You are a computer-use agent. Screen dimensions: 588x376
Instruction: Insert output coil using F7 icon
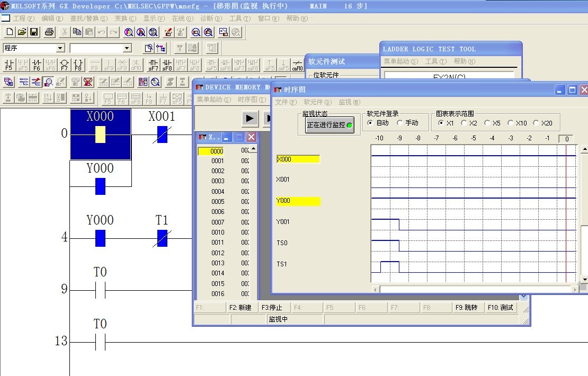point(64,65)
